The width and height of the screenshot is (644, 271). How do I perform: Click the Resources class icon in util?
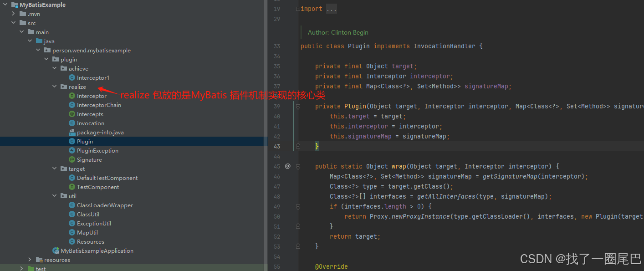(x=72, y=241)
